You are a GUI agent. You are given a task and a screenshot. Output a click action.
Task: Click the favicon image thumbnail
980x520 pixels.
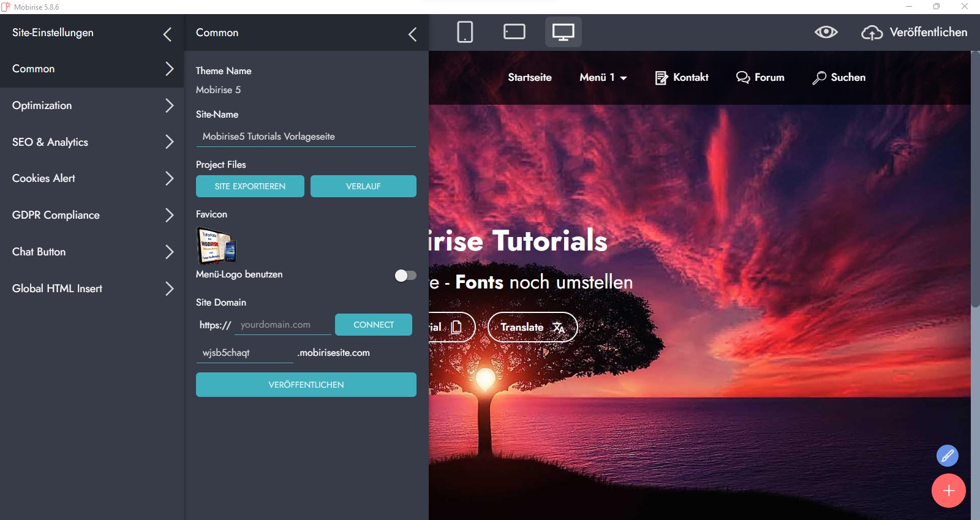pos(216,245)
